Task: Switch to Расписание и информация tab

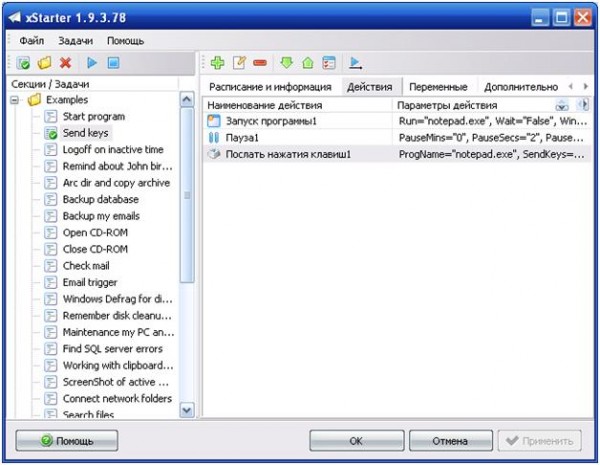Action: coord(270,87)
